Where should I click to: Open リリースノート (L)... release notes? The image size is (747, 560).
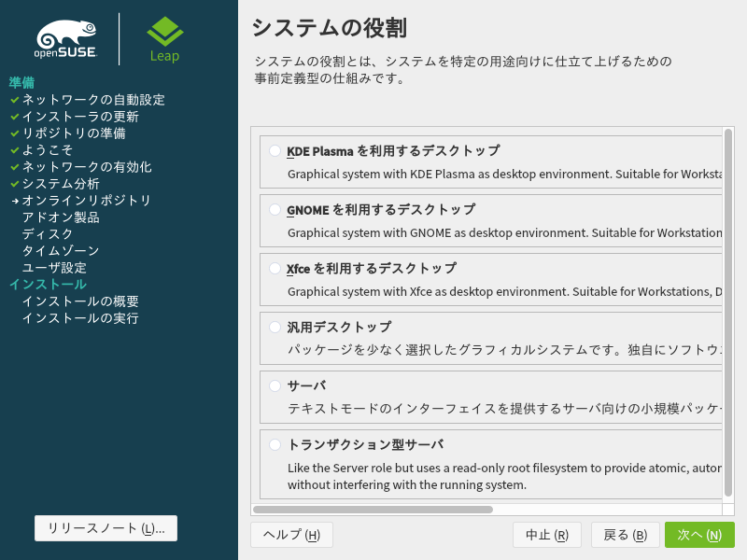(106, 528)
